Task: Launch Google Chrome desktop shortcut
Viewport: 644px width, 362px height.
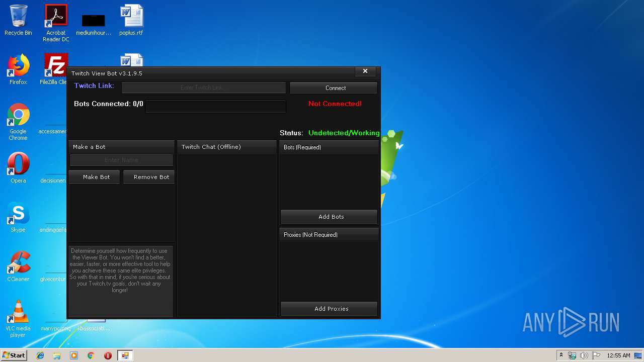Action: tap(18, 122)
